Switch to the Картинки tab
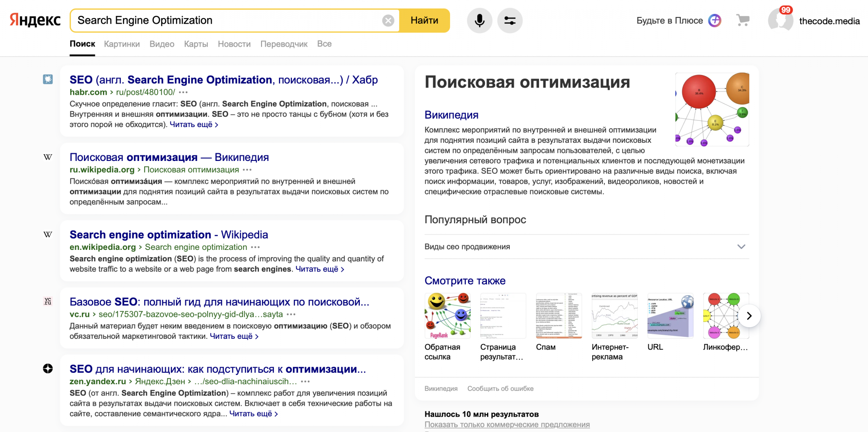868x432 pixels. (x=122, y=44)
